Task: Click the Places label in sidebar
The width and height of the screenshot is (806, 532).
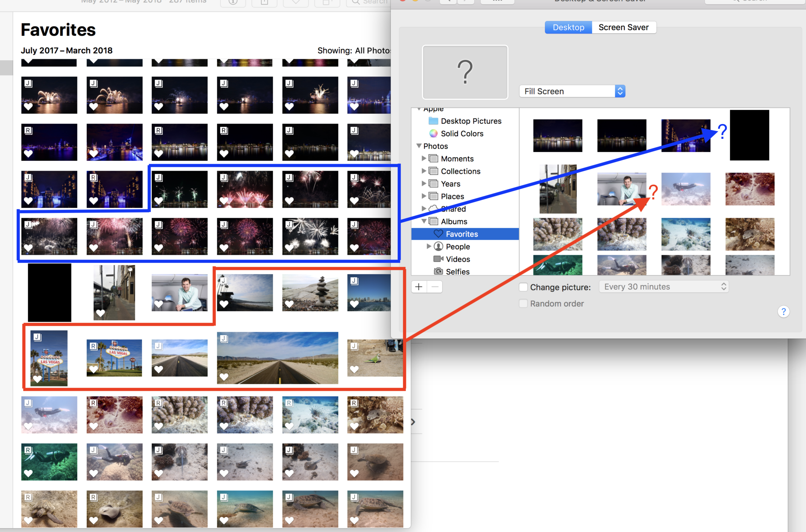Action: click(452, 197)
